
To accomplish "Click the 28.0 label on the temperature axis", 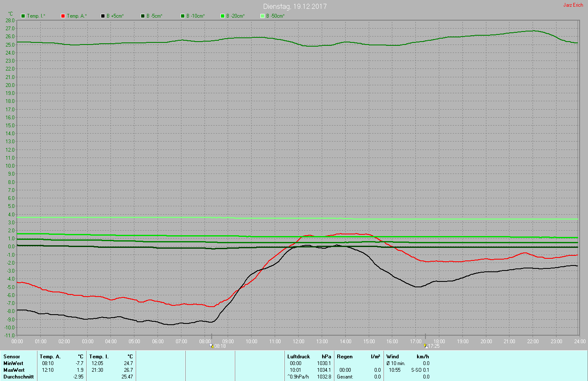I will (x=10, y=21).
